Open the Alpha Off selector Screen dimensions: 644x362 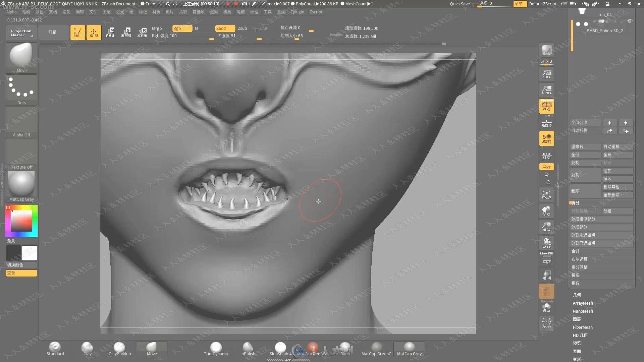click(21, 122)
